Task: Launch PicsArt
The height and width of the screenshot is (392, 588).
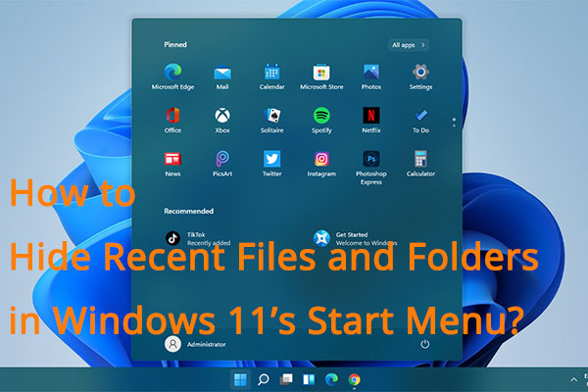Action: (x=222, y=164)
